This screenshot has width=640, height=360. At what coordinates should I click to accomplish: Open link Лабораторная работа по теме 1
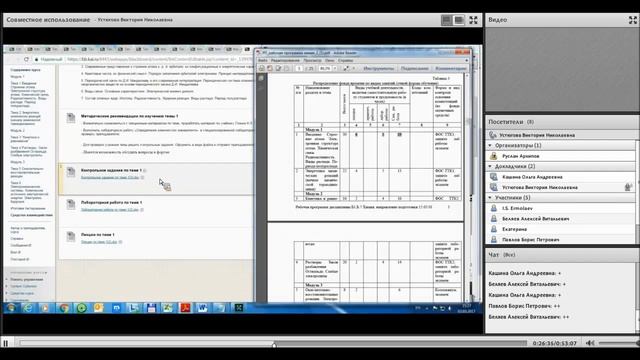(110, 209)
